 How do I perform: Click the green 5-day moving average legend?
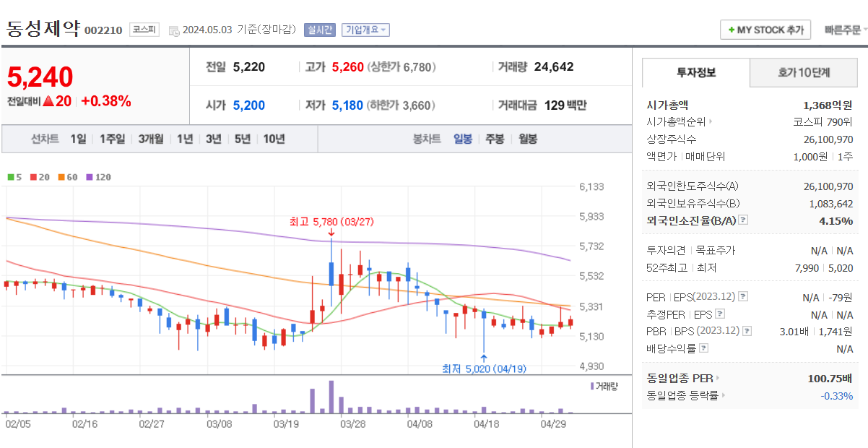[x=14, y=176]
